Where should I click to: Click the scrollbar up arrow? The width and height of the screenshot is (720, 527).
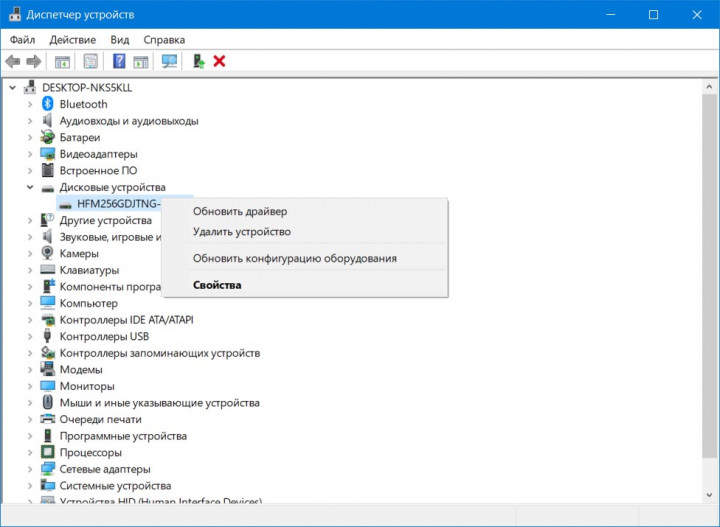click(709, 86)
